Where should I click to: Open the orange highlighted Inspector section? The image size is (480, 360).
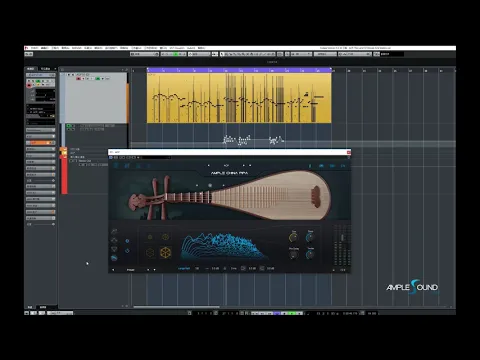(41, 143)
